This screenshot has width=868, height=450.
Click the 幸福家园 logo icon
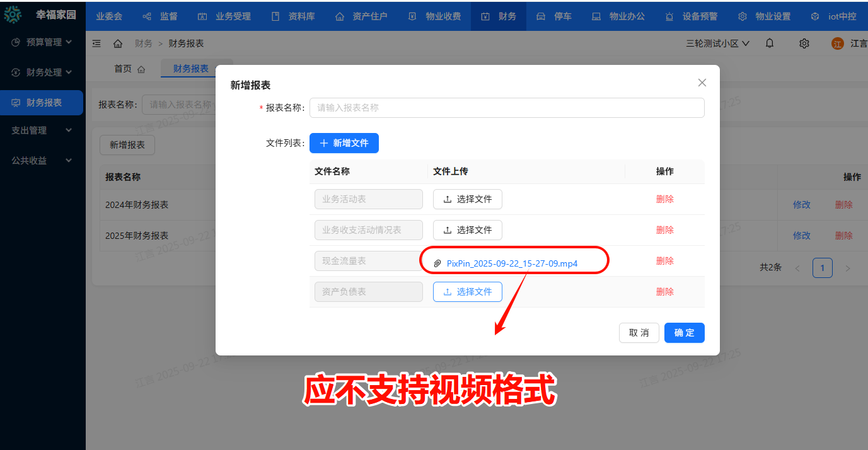coord(13,14)
